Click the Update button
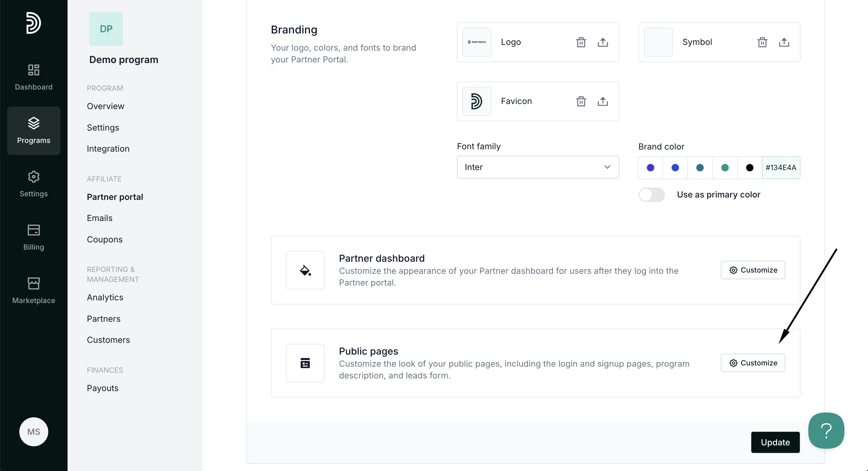868x471 pixels. (775, 442)
